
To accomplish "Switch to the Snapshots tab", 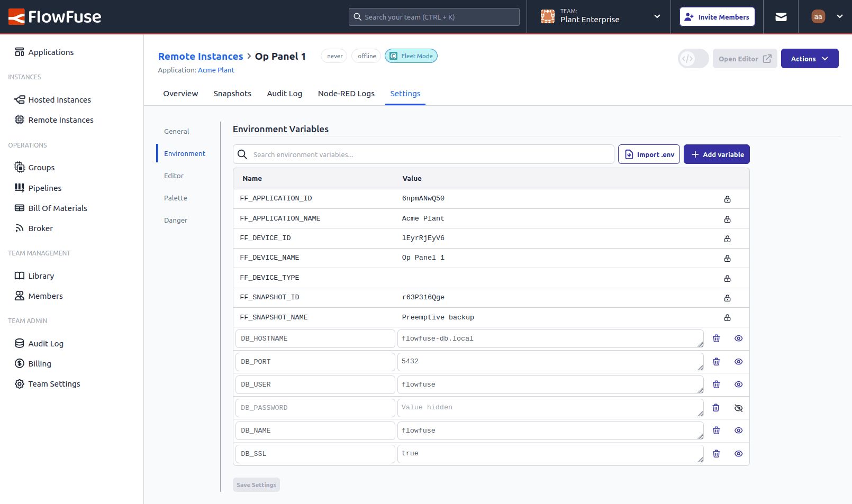I will [x=232, y=94].
